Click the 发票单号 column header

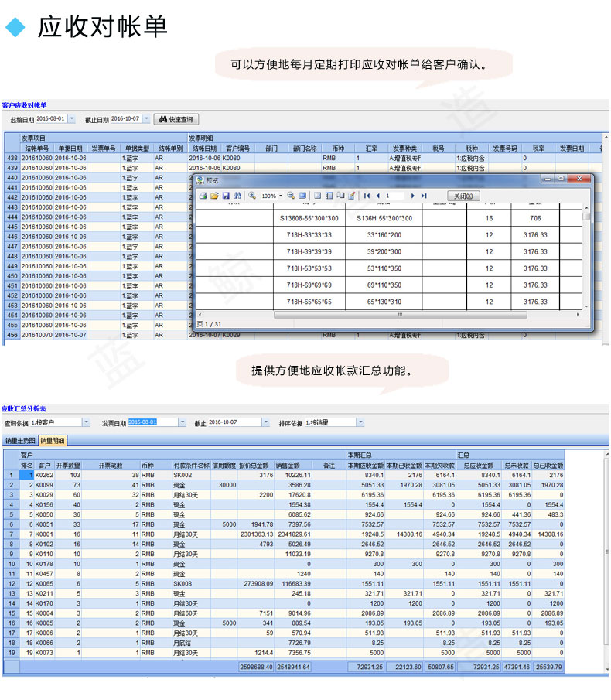tap(104, 149)
